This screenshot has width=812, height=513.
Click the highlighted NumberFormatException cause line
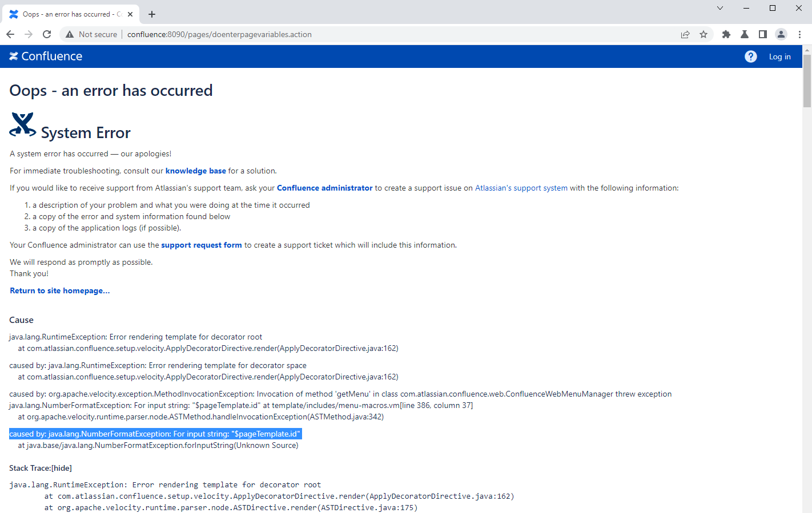[x=155, y=434]
